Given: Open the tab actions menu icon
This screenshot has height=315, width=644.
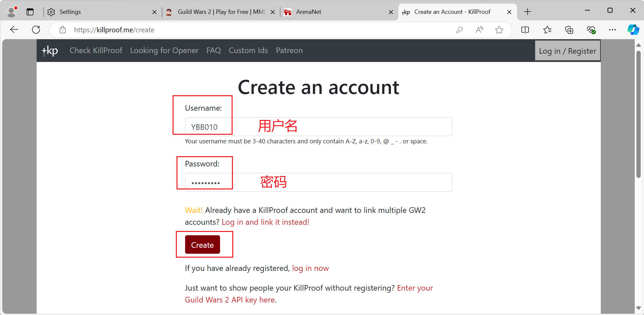Looking at the screenshot, I should [x=30, y=12].
